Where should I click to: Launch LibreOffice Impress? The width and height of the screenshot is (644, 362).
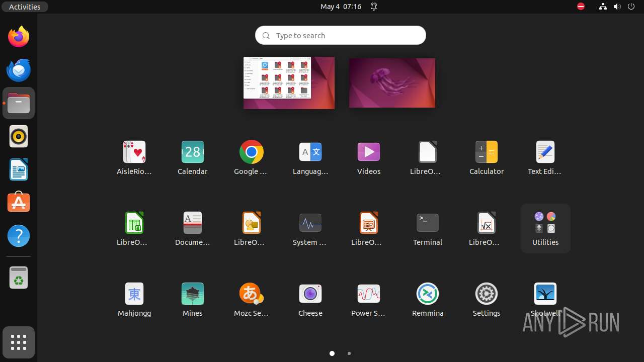tap(369, 229)
